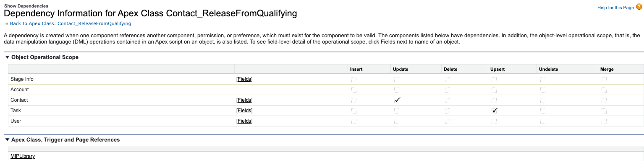
Task: Click the Update column header
Action: tap(401, 69)
